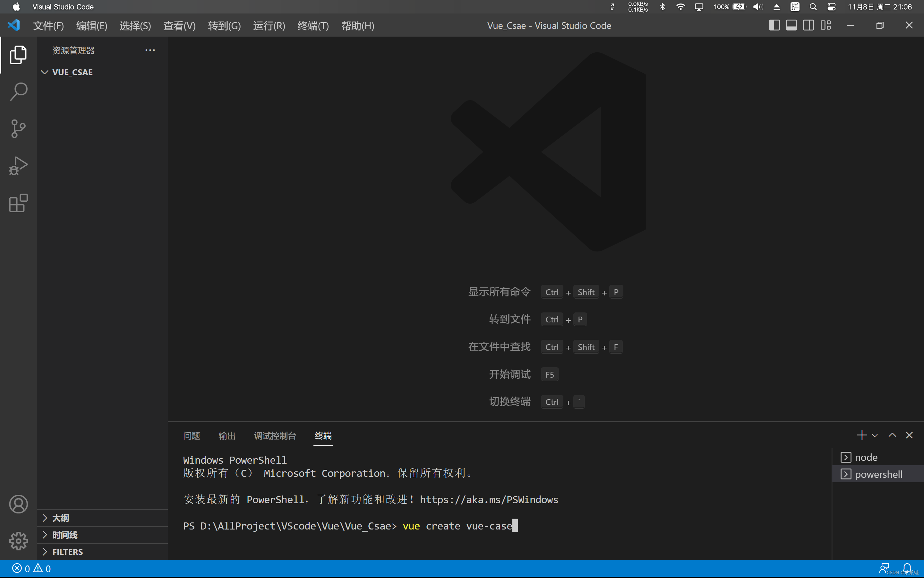Open Control Center in menu bar
The image size is (924, 578).
[831, 6]
